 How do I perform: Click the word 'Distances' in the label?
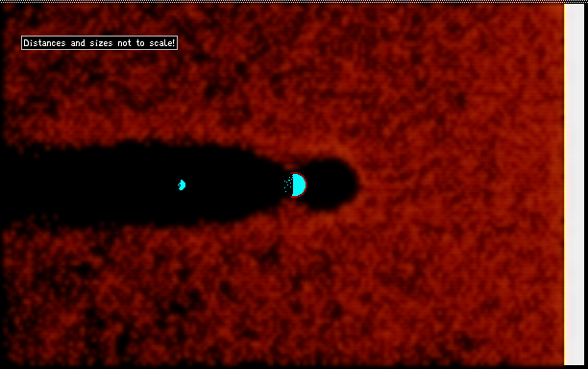tap(44, 43)
